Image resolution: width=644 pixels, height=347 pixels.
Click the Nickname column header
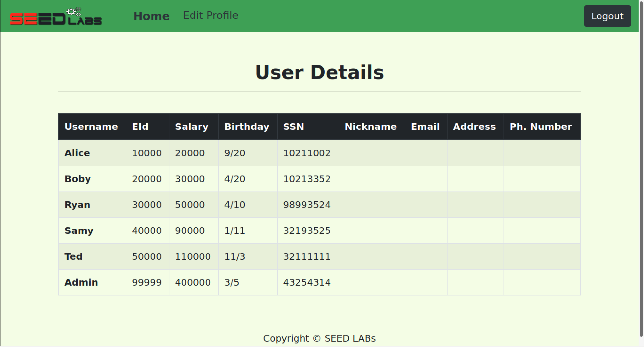coord(371,127)
